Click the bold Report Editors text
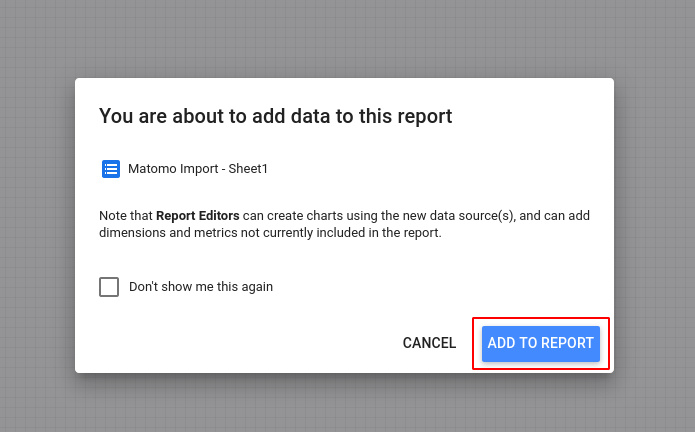Image resolution: width=695 pixels, height=432 pixels. (x=197, y=216)
